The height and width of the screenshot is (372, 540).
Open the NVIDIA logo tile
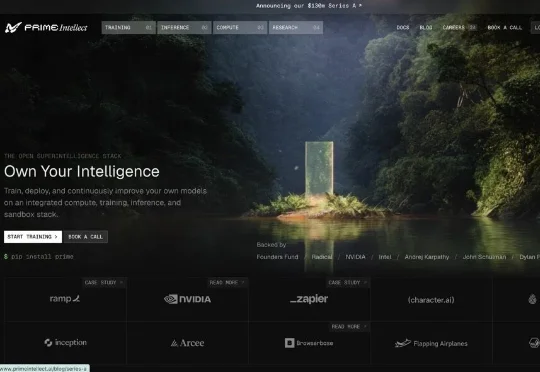coord(187,299)
